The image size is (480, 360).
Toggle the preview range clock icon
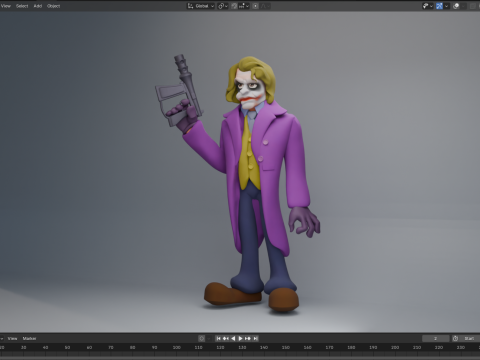tap(455, 338)
